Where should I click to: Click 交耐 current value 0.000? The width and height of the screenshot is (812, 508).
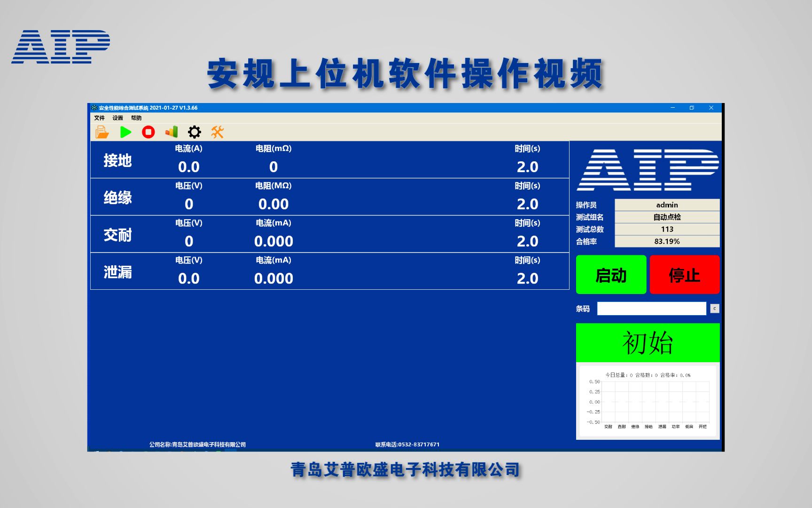[x=273, y=241]
